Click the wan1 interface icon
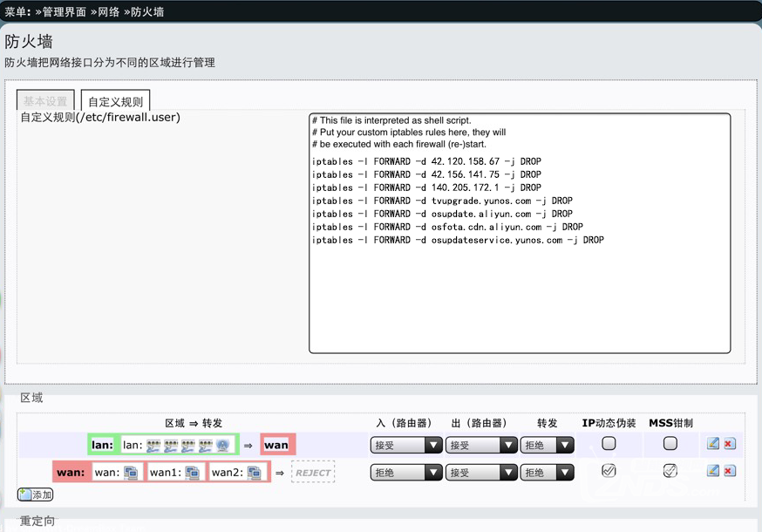This screenshot has width=762, height=532. [193, 472]
